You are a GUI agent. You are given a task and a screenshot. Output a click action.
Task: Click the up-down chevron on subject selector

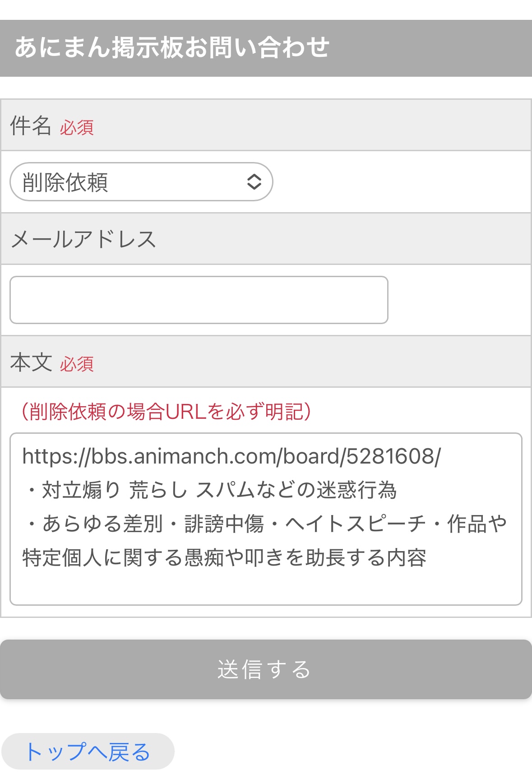(x=254, y=182)
